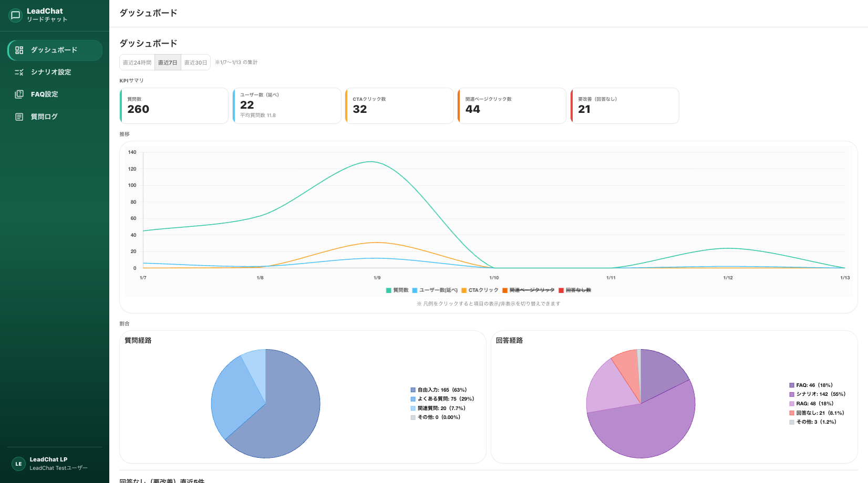This screenshot has height=483, width=868.
Task: Click the LeadChat logo chat icon
Action: [16, 15]
